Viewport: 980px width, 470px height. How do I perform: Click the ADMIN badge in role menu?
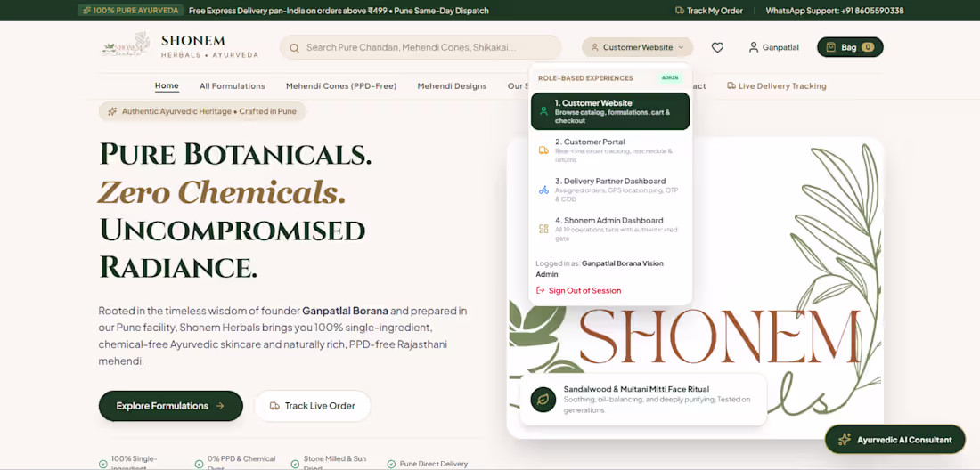(670, 78)
